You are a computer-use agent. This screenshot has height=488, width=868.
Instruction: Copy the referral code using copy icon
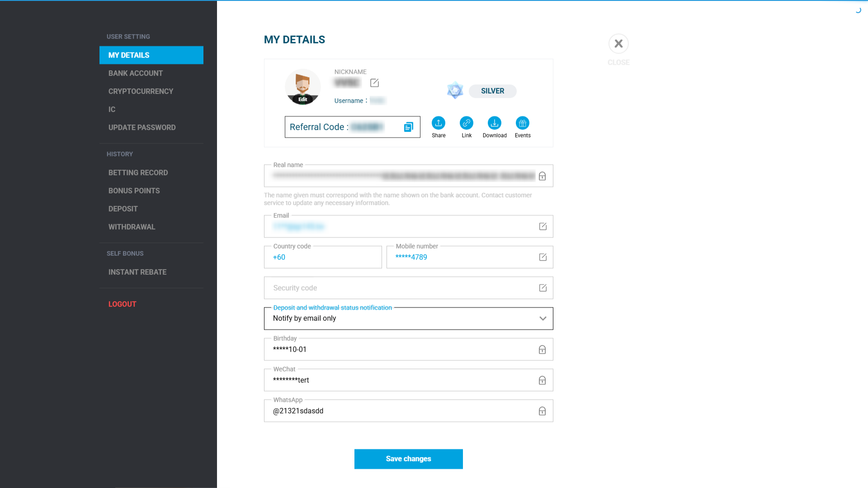tap(408, 127)
